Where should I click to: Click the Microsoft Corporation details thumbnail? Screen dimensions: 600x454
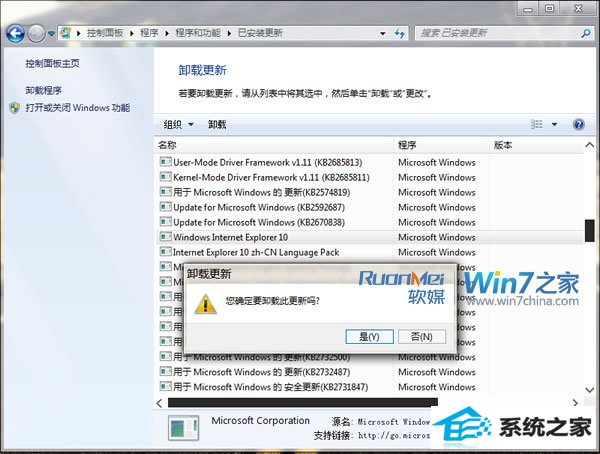184,428
